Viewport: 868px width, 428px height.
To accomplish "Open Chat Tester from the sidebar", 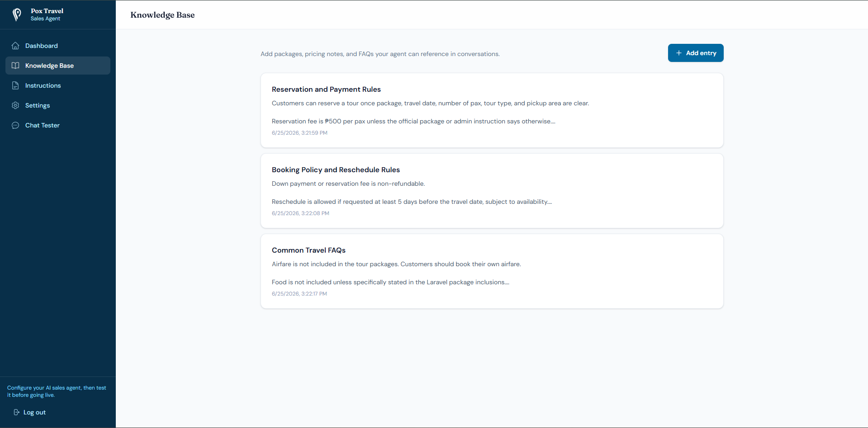I will (58, 125).
